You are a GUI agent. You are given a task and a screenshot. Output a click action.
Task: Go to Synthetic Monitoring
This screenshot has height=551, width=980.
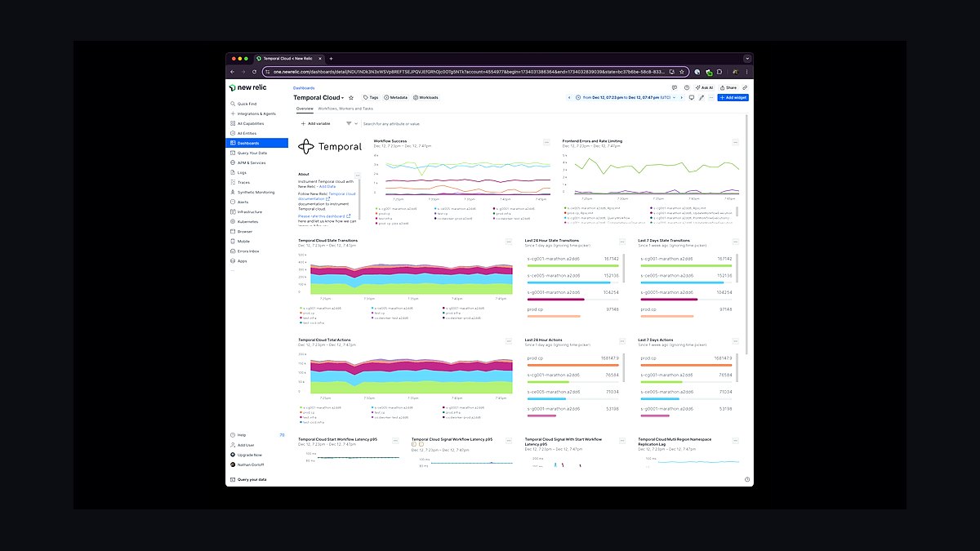point(257,192)
